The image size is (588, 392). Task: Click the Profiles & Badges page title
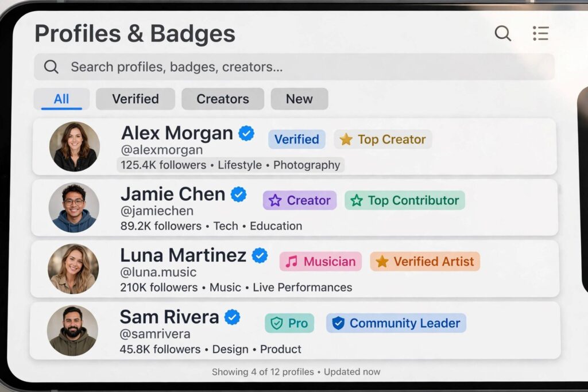tap(135, 33)
